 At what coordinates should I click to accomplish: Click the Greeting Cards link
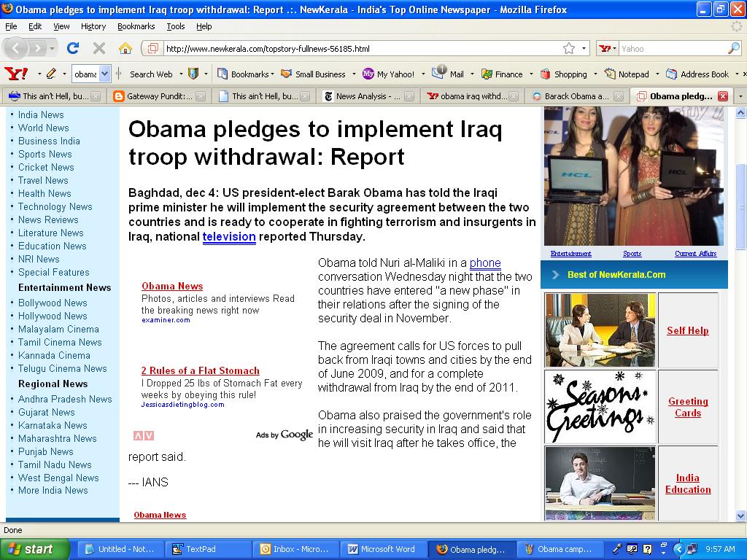tap(688, 407)
